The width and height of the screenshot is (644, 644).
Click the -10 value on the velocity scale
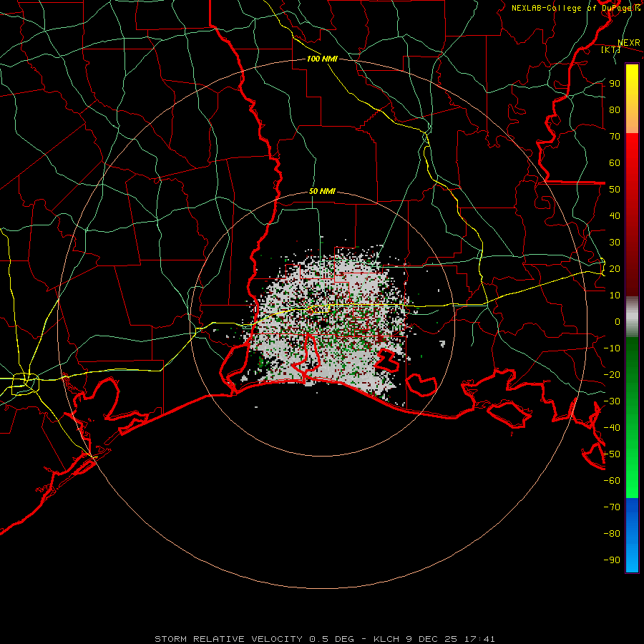pyautogui.click(x=612, y=348)
